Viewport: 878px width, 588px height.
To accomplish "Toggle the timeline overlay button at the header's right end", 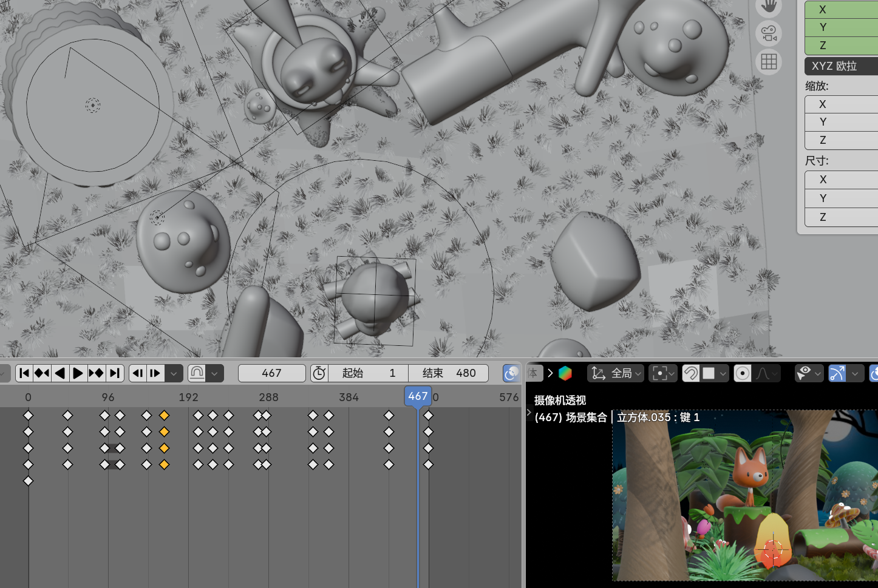I will click(511, 373).
